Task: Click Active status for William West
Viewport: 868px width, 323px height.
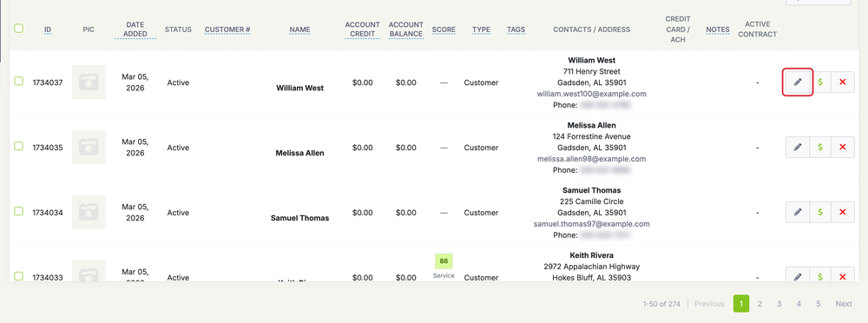Action: [x=178, y=82]
